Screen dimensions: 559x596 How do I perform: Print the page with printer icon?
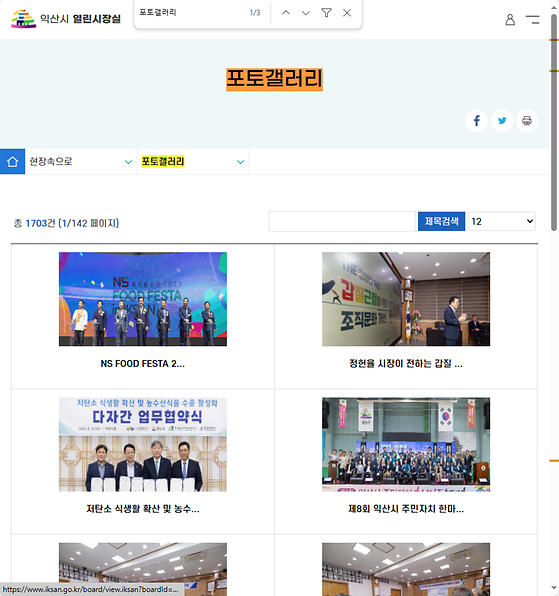(x=527, y=120)
